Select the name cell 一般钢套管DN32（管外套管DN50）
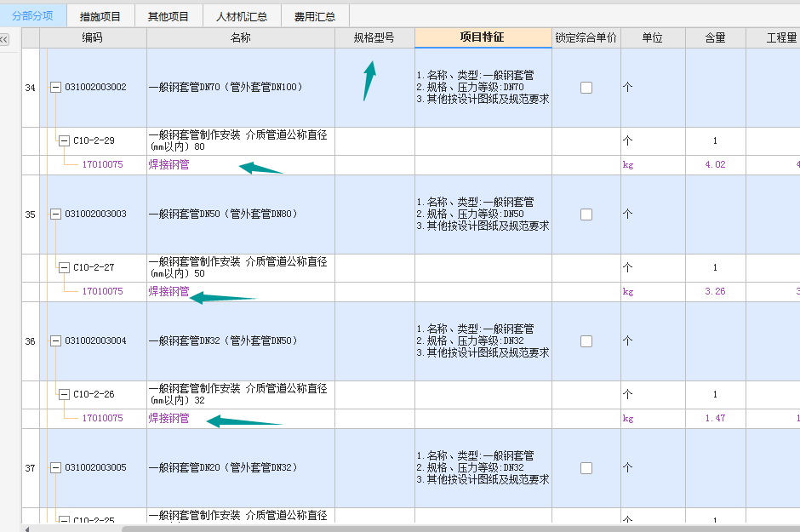 [240, 341]
